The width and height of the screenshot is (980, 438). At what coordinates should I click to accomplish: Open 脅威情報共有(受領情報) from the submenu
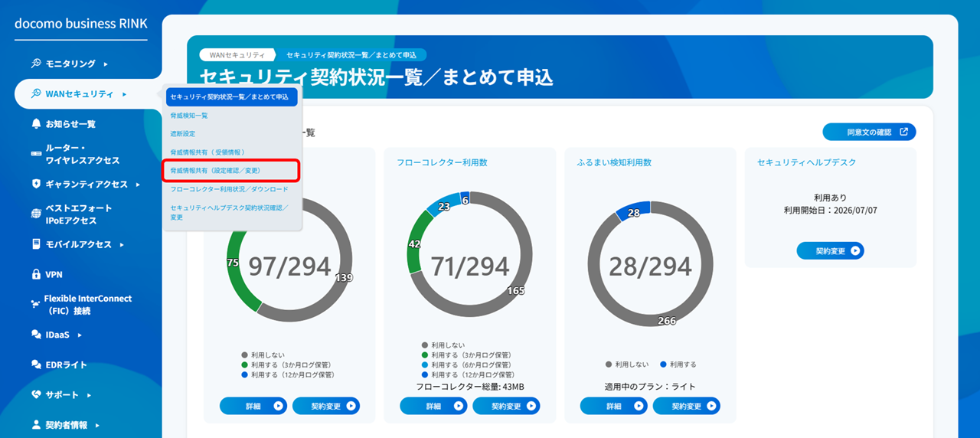click(207, 152)
